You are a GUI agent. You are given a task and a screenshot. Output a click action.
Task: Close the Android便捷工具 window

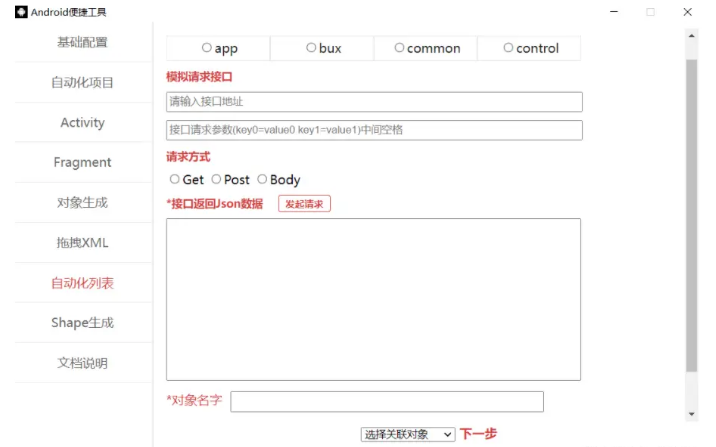(688, 12)
